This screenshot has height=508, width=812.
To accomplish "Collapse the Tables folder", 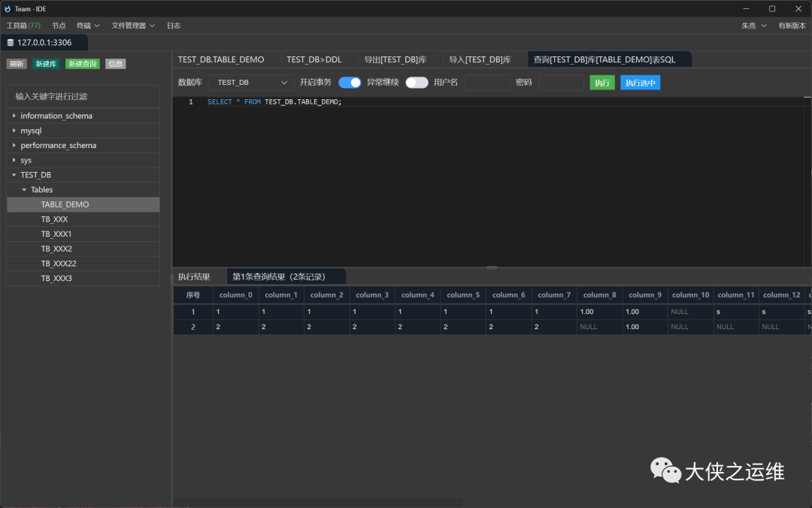I will tap(24, 189).
